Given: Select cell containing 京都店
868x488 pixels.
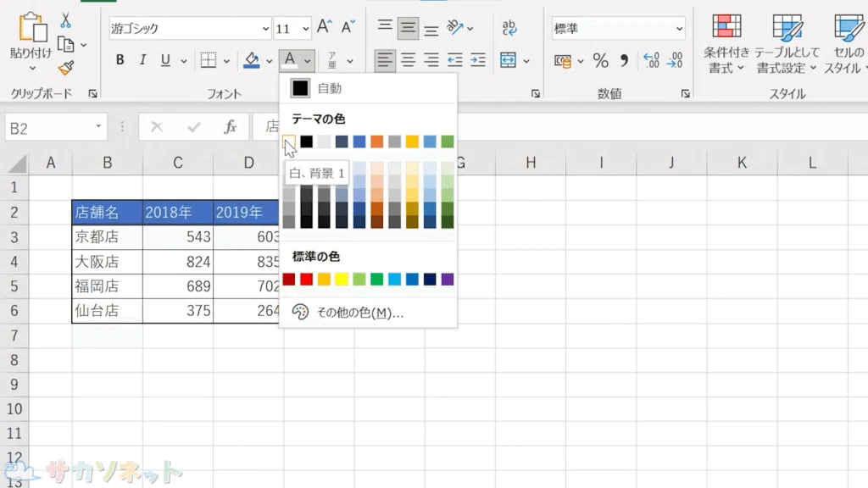Looking at the screenshot, I should [x=108, y=237].
